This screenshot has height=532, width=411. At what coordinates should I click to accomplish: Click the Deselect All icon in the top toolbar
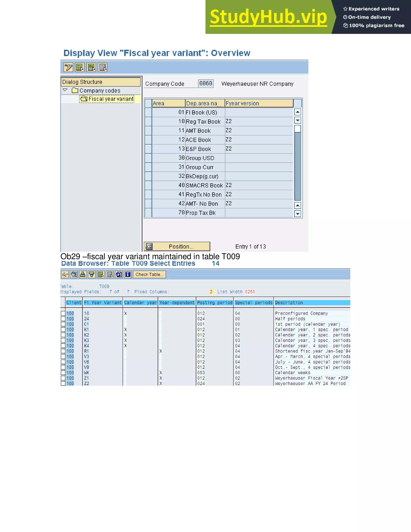tap(103, 67)
